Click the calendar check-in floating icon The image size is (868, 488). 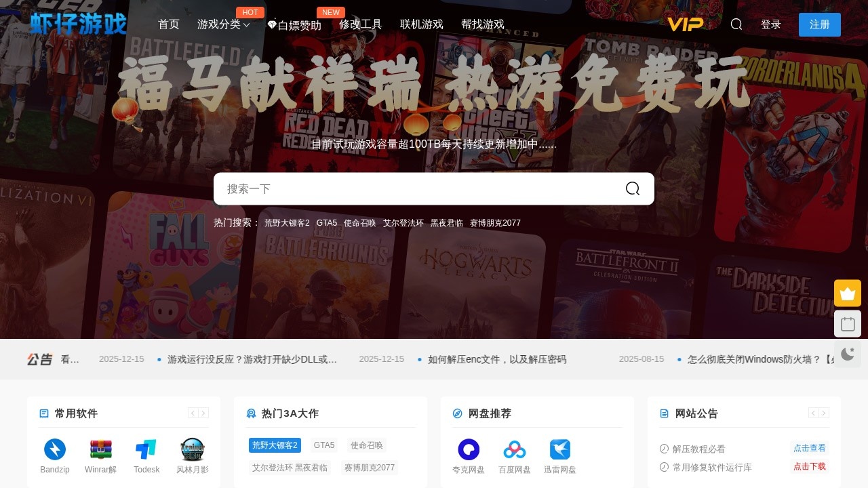point(848,323)
